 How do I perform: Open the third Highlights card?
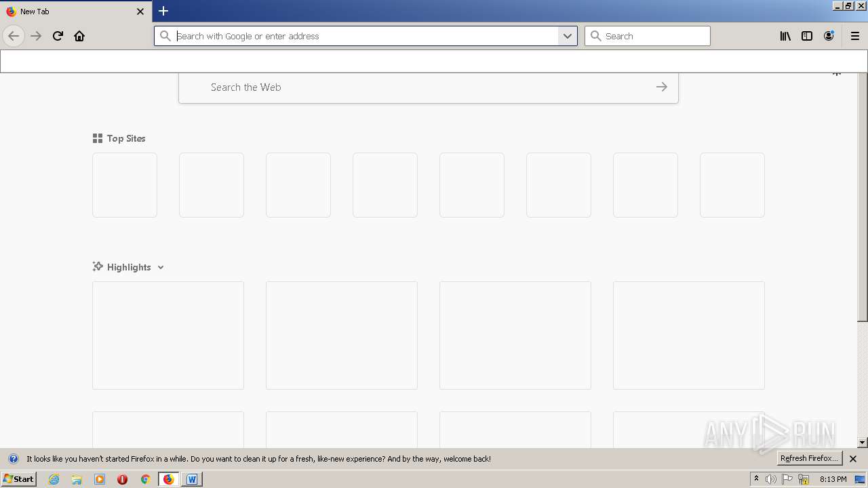tap(515, 335)
